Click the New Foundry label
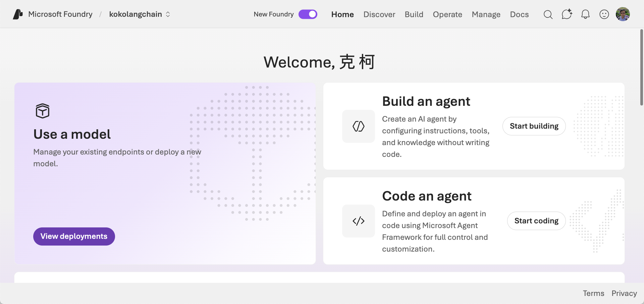This screenshot has height=304, width=644. tap(274, 14)
